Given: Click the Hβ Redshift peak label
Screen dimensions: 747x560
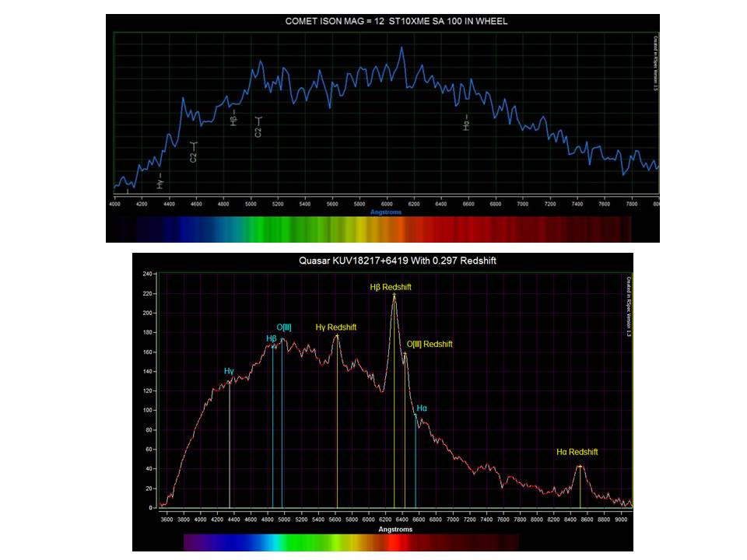Looking at the screenshot, I should (390, 287).
